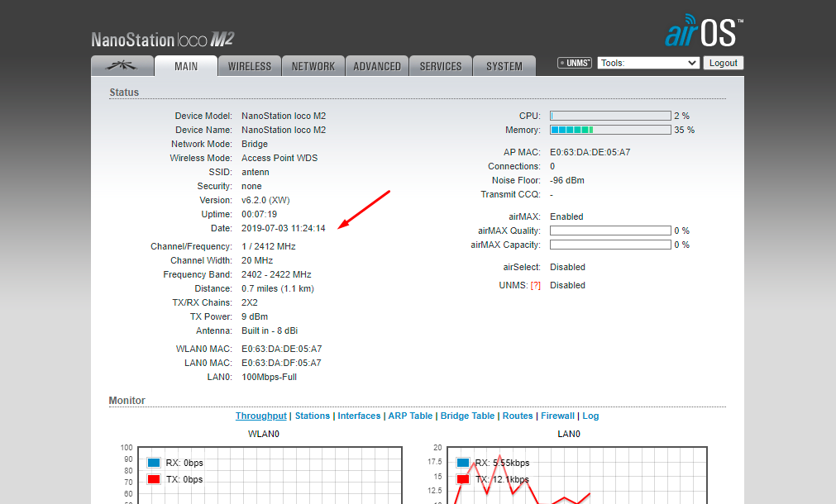Click the Distance value 0.7 miles (1.1 km)
The image size is (836, 504).
point(278,288)
